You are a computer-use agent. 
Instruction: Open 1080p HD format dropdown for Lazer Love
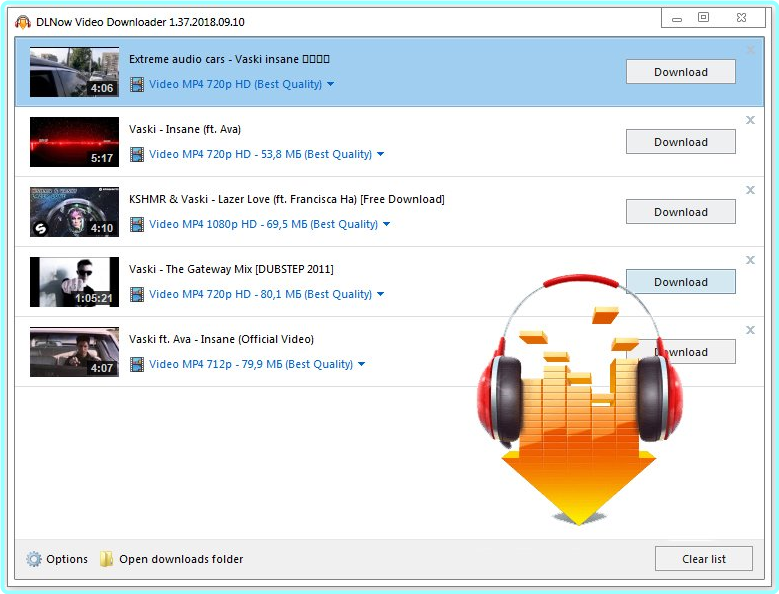coord(386,225)
